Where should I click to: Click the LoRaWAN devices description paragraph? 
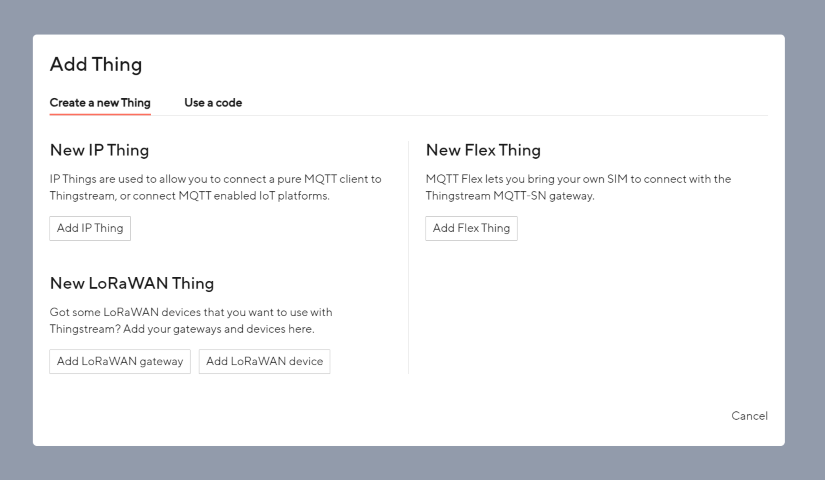(190, 320)
